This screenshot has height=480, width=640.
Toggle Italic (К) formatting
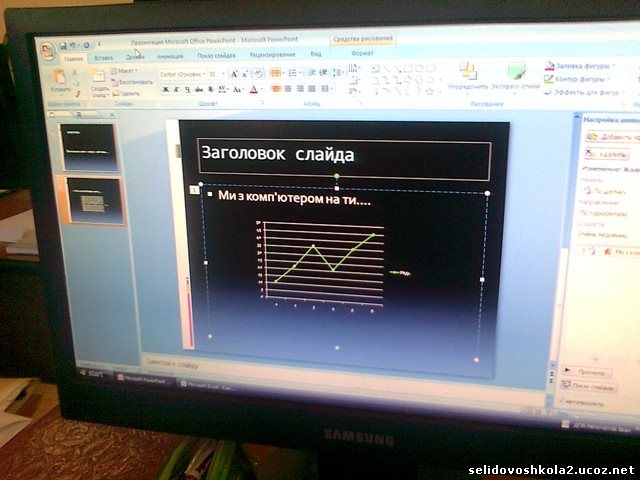[x=176, y=89]
